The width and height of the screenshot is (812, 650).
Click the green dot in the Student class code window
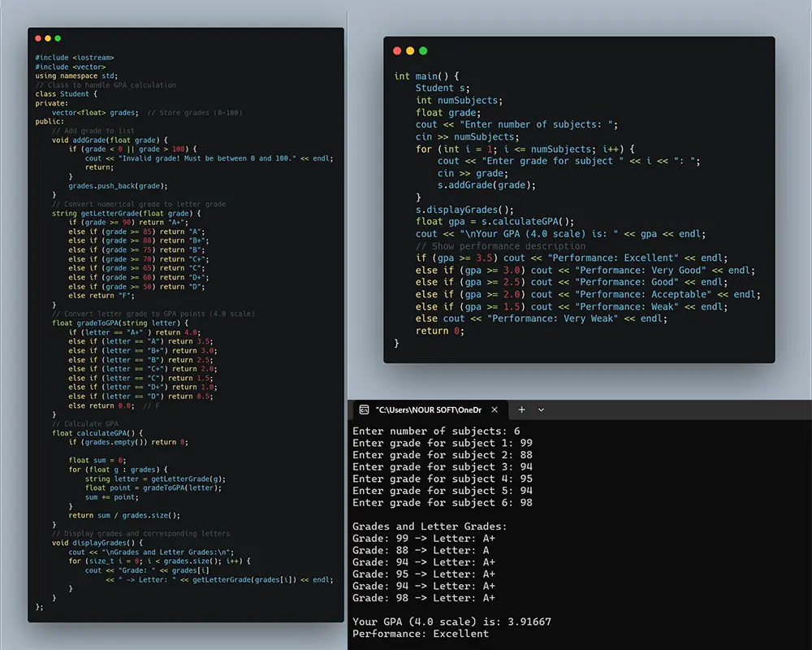click(x=58, y=38)
